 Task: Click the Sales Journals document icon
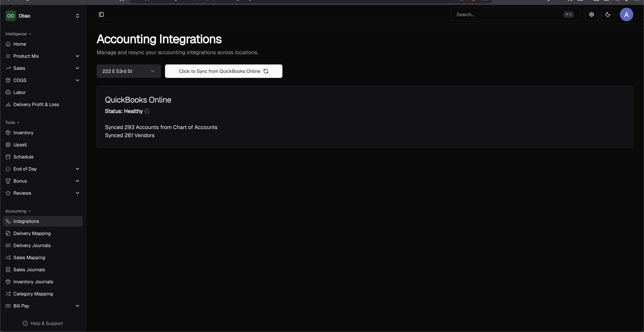pos(8,270)
